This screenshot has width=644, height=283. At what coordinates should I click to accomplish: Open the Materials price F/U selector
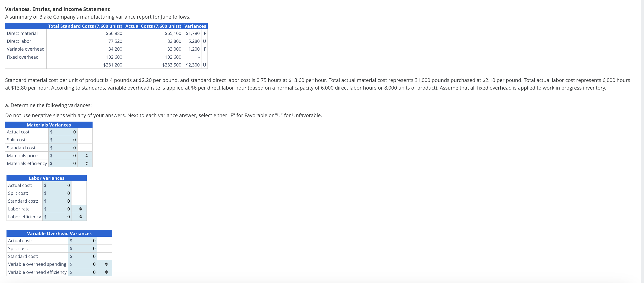pyautogui.click(x=86, y=155)
